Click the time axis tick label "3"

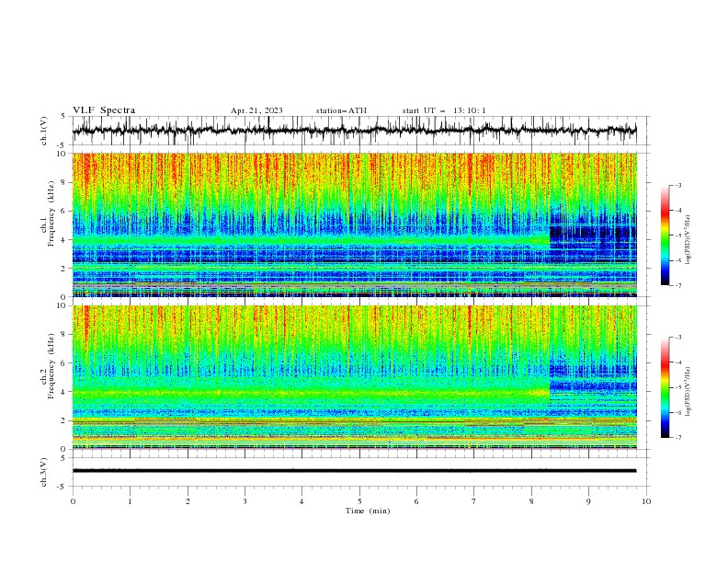245,501
